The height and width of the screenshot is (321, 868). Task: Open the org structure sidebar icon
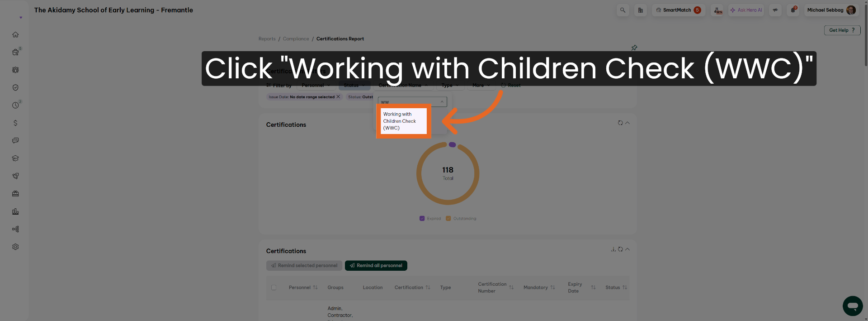click(15, 229)
